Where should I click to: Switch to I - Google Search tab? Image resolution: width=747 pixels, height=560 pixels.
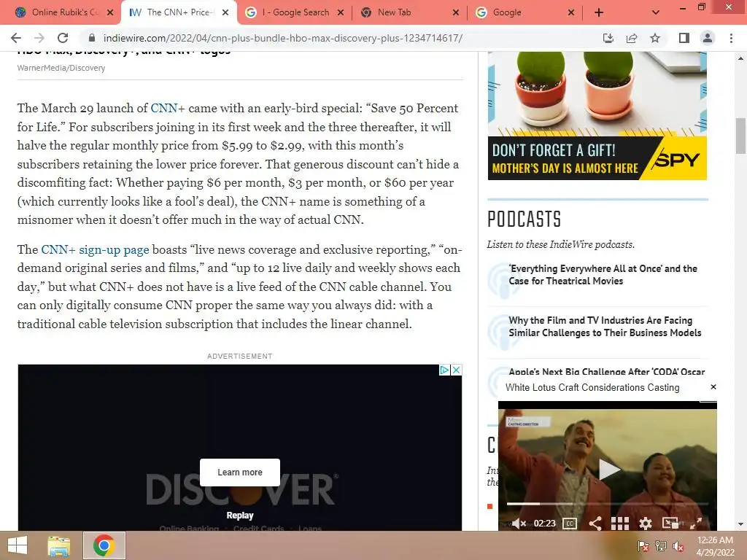click(295, 12)
